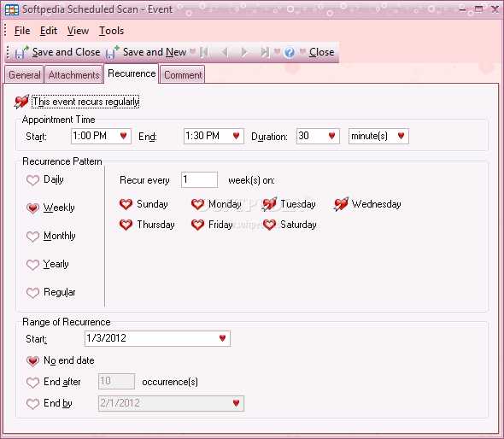504x439 pixels.
Task: Switch to the Recurrence tab
Action: (132, 73)
